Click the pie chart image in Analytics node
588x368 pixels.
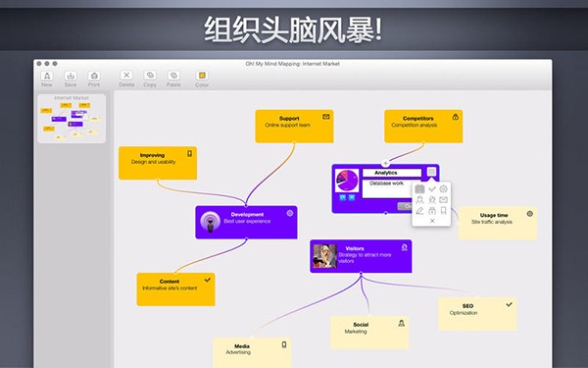(347, 181)
